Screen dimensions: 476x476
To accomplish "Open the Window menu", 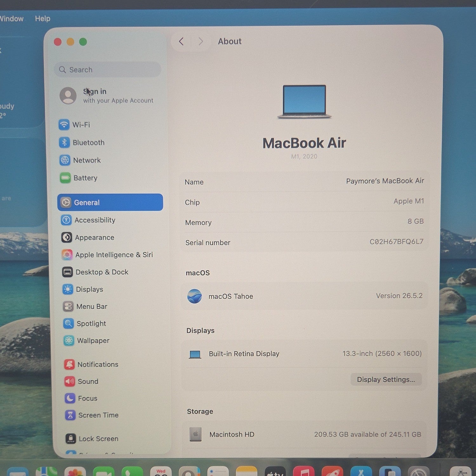I will 11,18.
